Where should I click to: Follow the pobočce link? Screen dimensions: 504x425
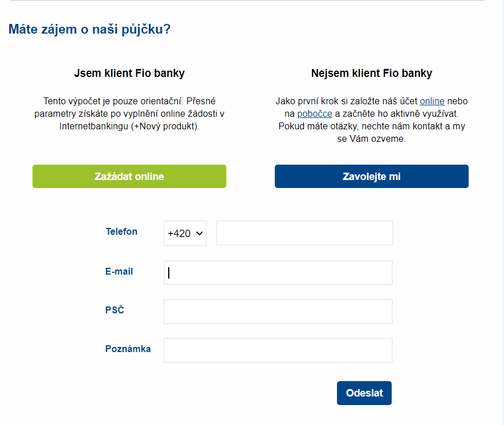pyautogui.click(x=315, y=113)
